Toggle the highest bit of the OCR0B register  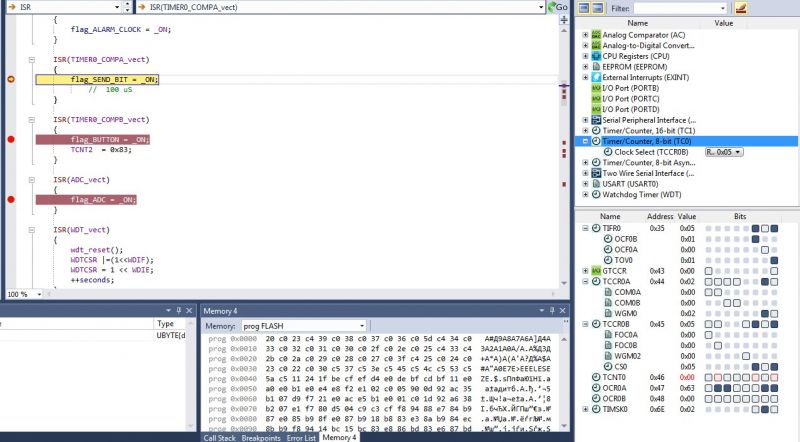pyautogui.click(x=708, y=398)
